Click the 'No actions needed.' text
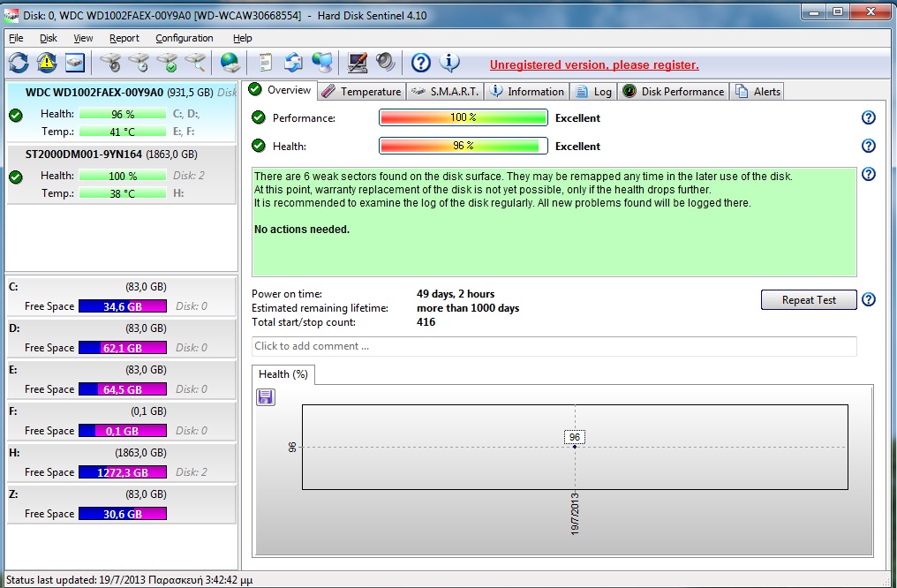This screenshot has width=897, height=588. pyautogui.click(x=301, y=230)
